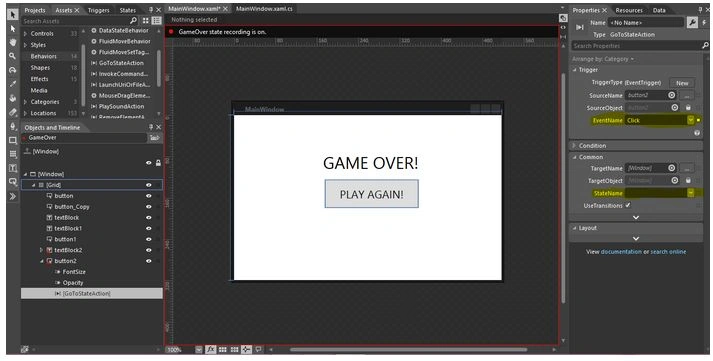713x361 pixels.
Task: Select the Paint Bucket tool
Action: click(13, 98)
